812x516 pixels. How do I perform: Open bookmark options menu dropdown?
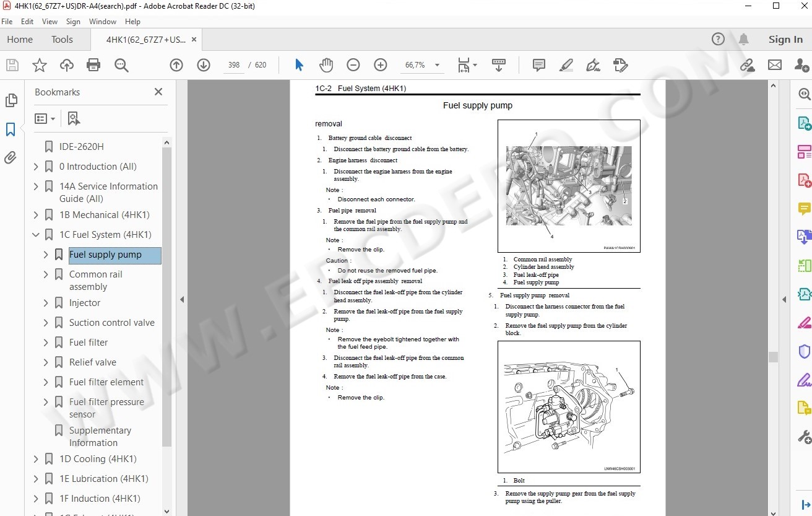45,118
